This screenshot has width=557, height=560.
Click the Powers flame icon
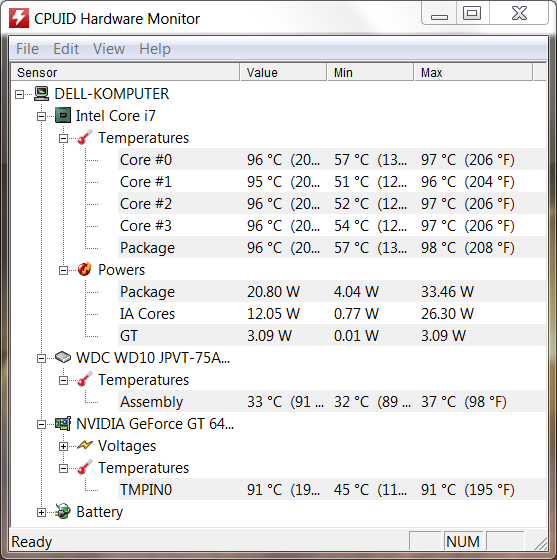pyautogui.click(x=85, y=270)
